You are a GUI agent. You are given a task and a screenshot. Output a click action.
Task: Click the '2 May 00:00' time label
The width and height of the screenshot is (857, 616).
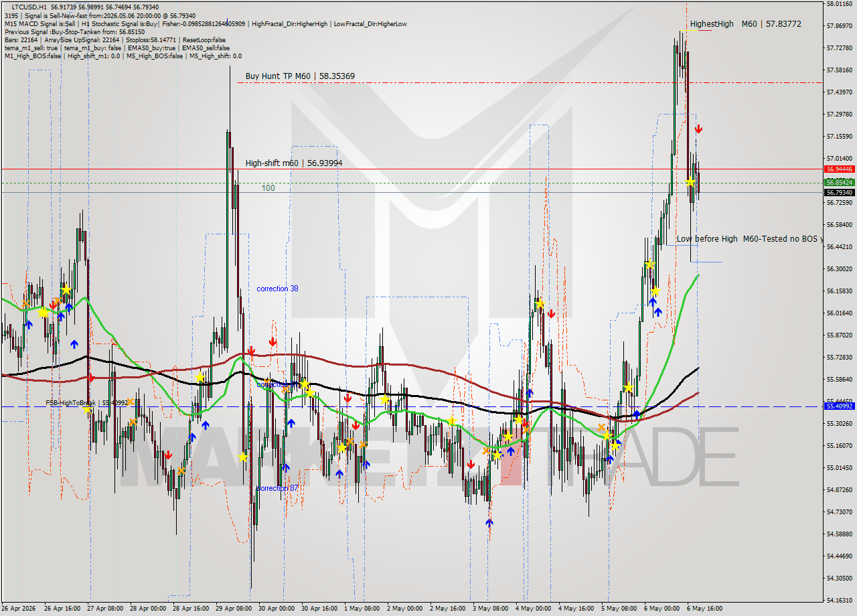(x=405, y=609)
